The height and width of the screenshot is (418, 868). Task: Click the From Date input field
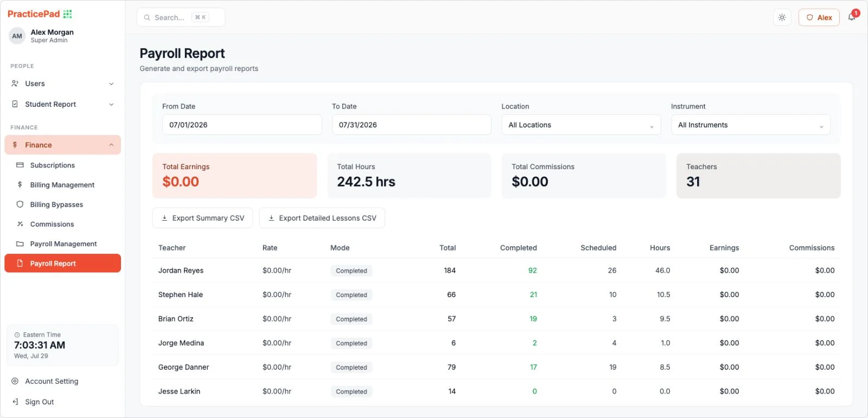(242, 125)
